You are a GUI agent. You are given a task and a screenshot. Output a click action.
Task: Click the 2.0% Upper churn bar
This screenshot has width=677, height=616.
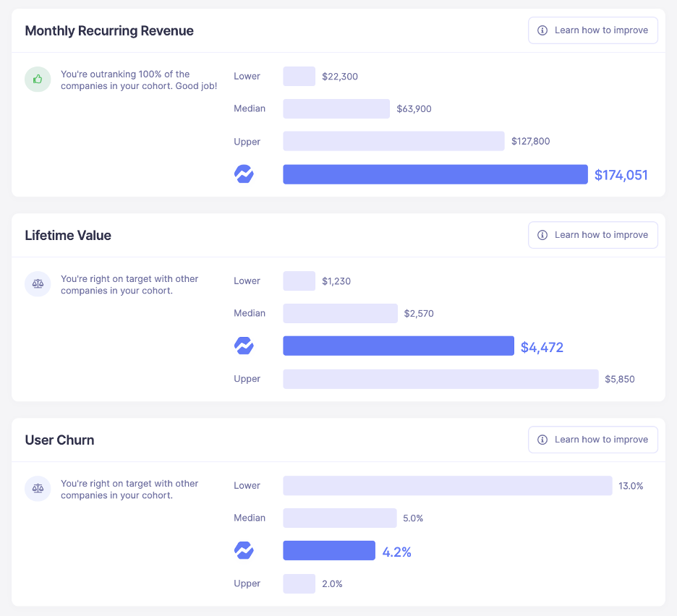(299, 583)
